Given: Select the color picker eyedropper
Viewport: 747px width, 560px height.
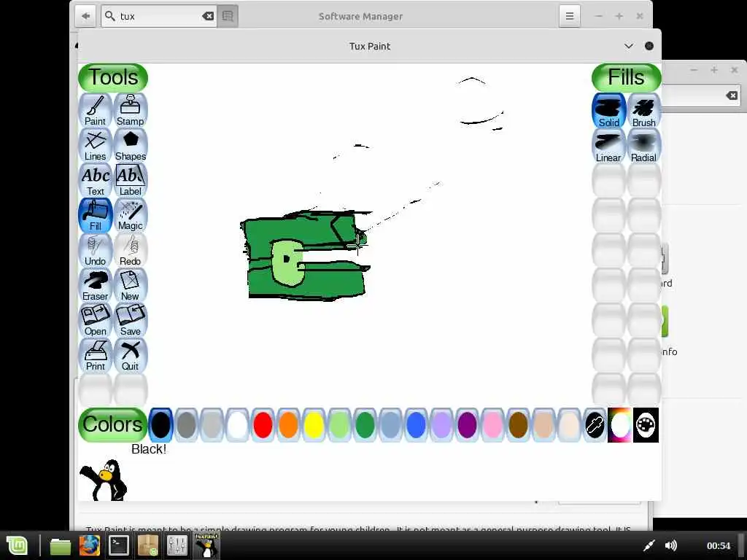Looking at the screenshot, I should point(595,425).
